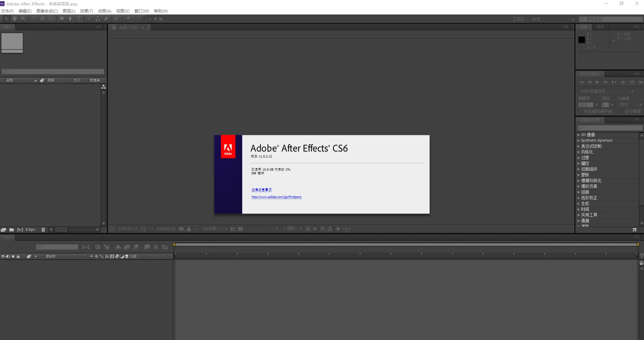
Task: Enable the 从当前时间开始 checkbox in RAM preview options
Action: coord(580,112)
